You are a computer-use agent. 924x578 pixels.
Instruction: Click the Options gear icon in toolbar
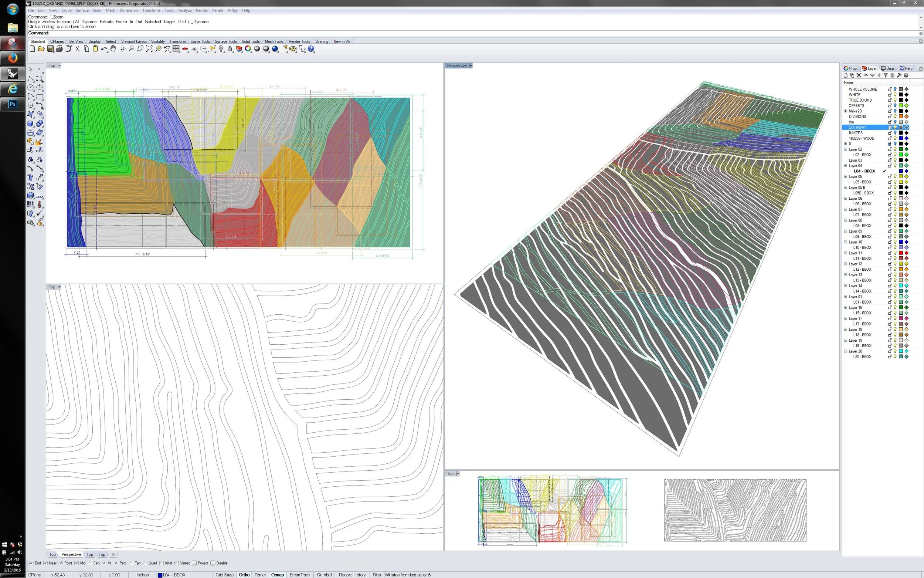click(x=293, y=49)
